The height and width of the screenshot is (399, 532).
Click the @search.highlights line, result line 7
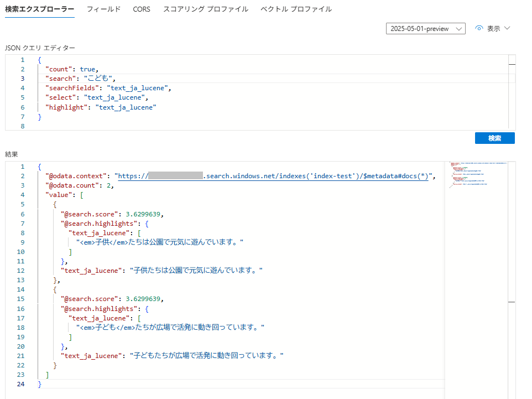[x=105, y=224]
